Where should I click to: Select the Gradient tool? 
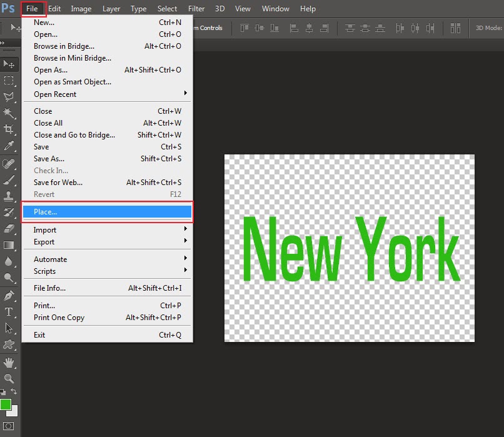[x=9, y=244]
